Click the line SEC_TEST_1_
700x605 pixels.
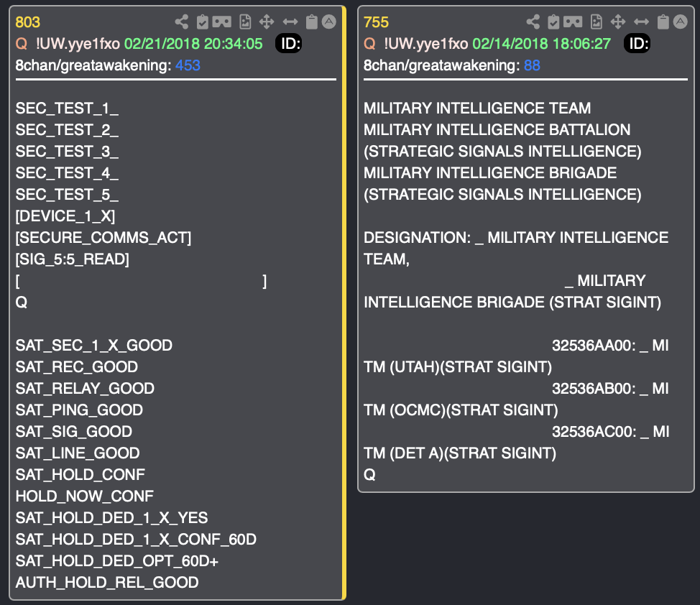(67, 108)
